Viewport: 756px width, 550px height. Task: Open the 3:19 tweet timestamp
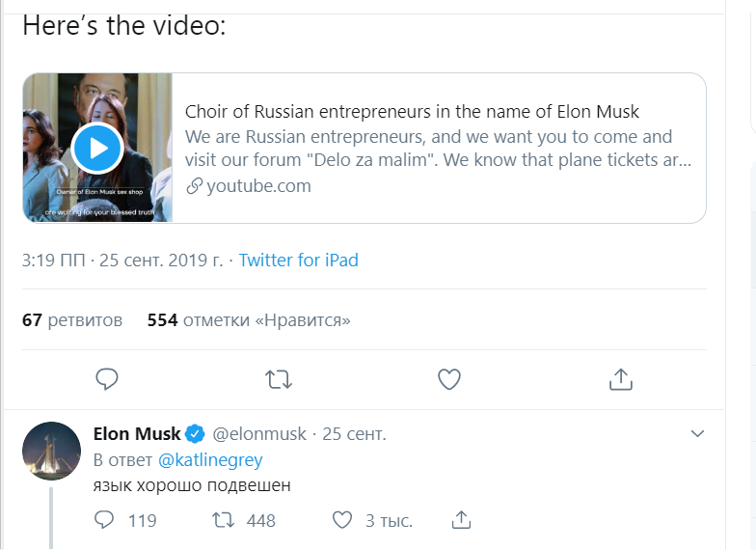pyautogui.click(x=121, y=261)
